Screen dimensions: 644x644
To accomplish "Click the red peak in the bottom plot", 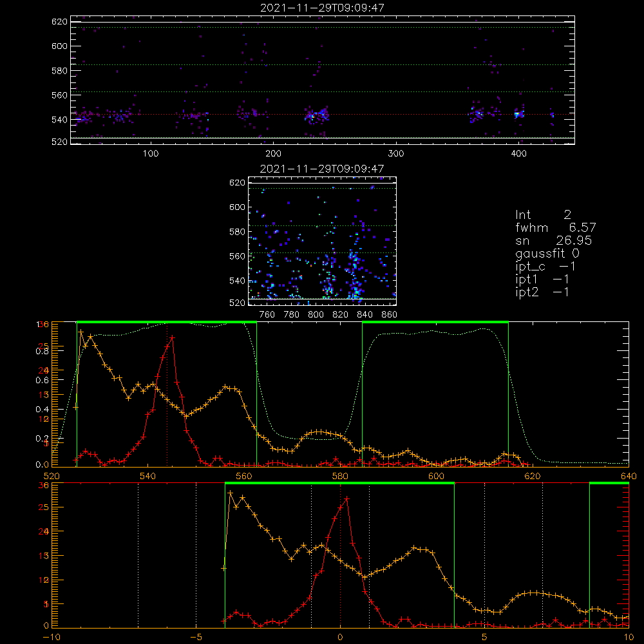I will point(346,499).
